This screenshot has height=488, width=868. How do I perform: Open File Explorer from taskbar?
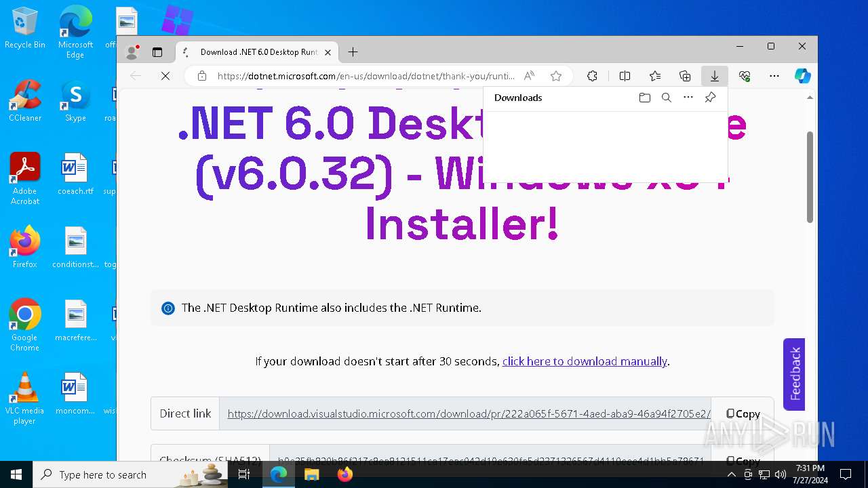click(x=311, y=474)
